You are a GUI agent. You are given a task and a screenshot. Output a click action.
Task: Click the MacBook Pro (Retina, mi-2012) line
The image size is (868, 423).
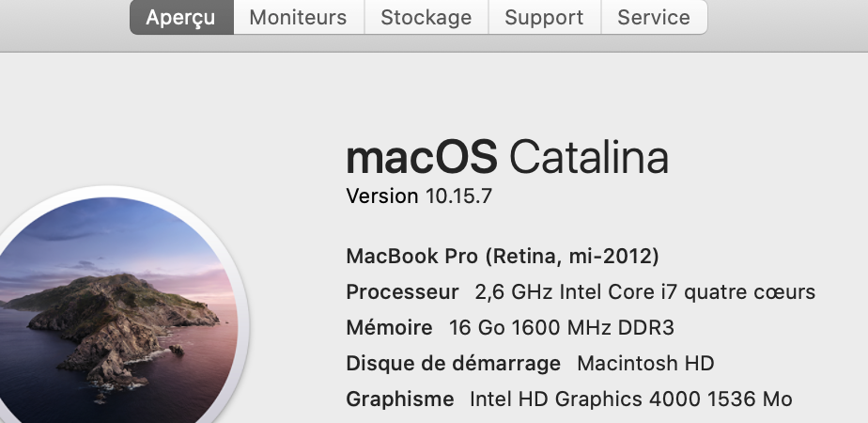click(502, 256)
